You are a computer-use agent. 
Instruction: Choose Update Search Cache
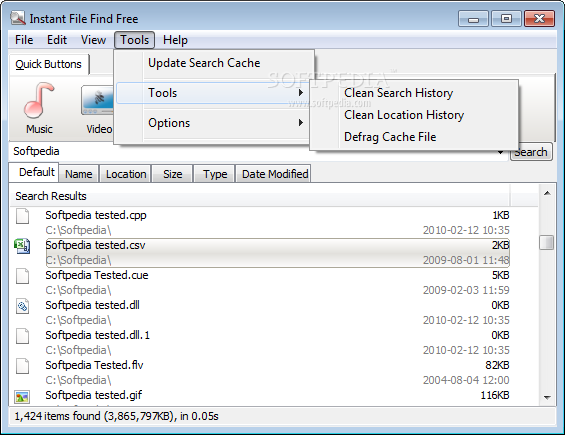(214, 63)
